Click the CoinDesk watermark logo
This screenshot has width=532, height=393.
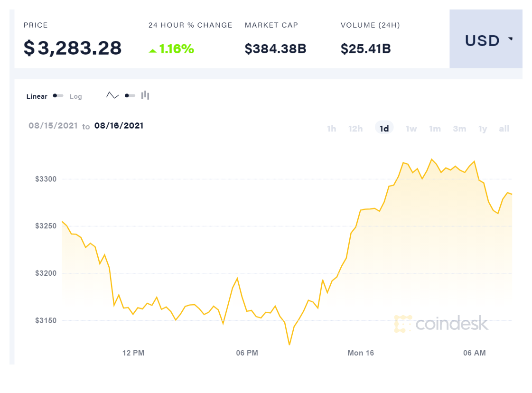tap(441, 323)
